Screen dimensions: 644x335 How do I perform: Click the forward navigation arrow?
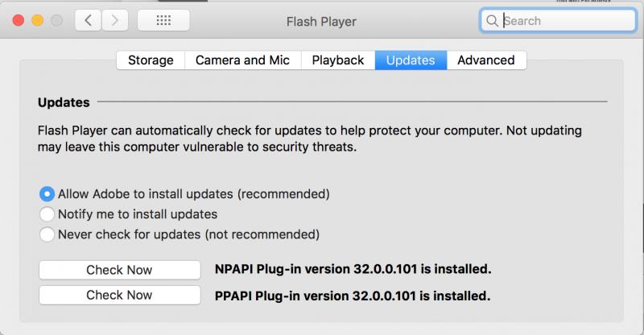116,21
